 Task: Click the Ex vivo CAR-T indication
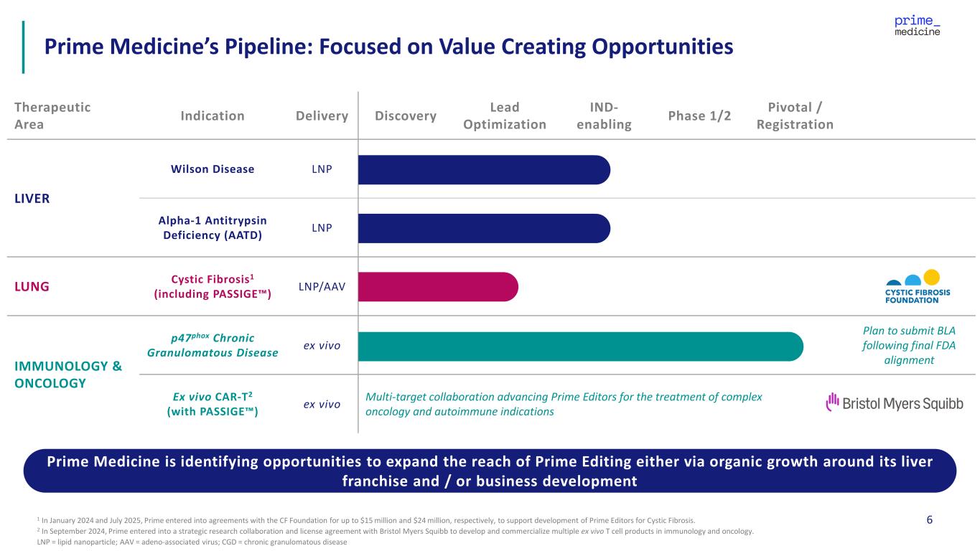212,404
